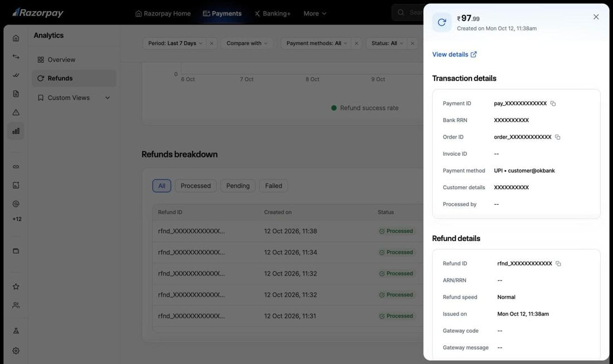613x364 pixels.
Task: Click the double-check settlements icon in sidebar
Action: point(16,75)
